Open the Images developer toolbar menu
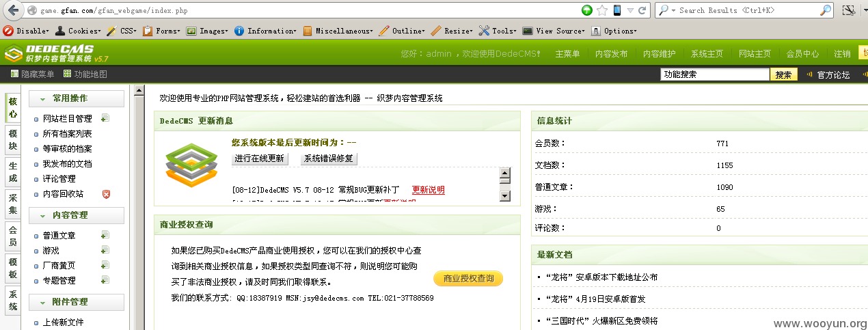The width and height of the screenshot is (868, 330). [207, 31]
